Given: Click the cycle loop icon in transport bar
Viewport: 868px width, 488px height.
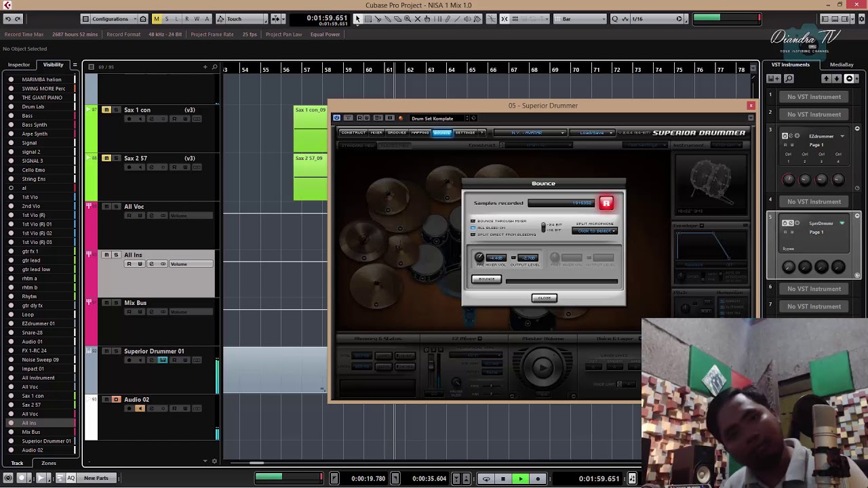Looking at the screenshot, I should 486,479.
